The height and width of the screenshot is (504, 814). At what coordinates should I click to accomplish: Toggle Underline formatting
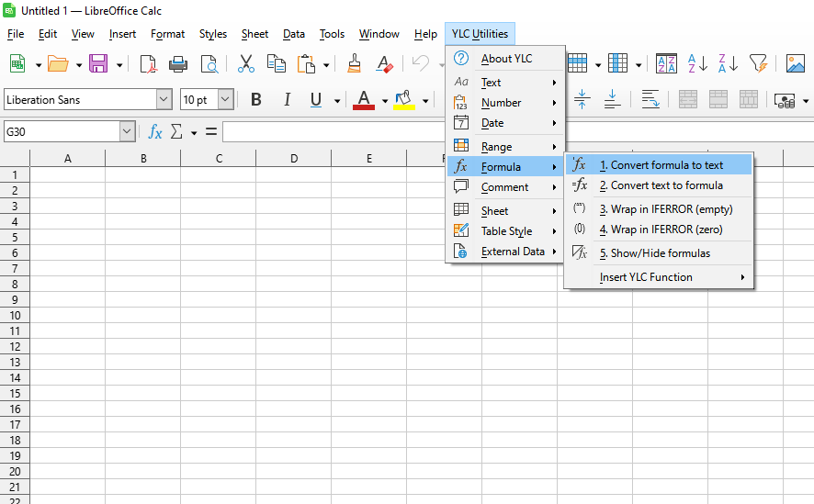click(x=316, y=100)
